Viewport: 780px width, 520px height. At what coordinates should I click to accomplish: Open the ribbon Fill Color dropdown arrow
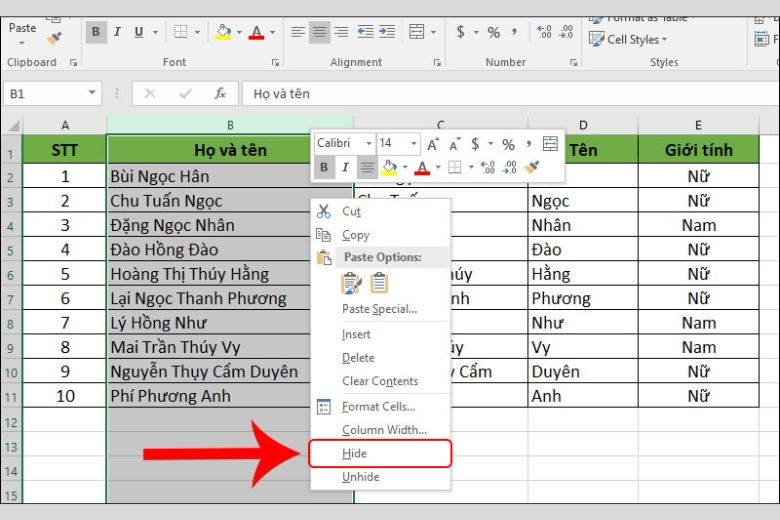tap(239, 32)
